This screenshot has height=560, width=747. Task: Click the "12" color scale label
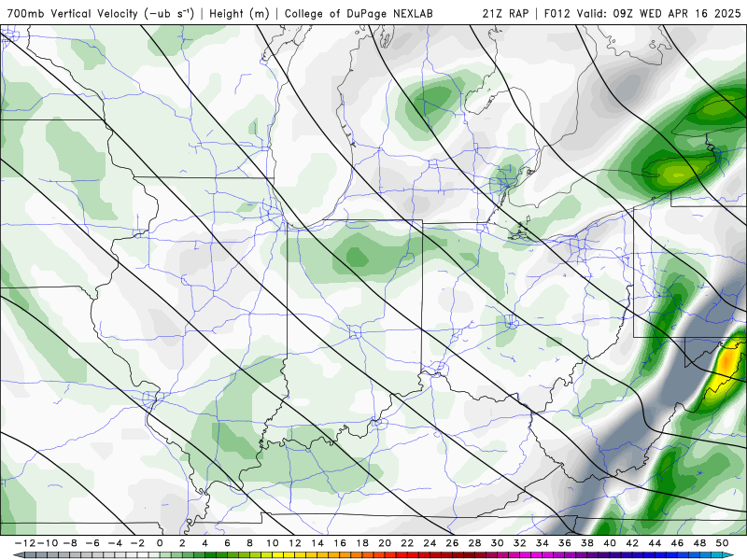(x=295, y=543)
